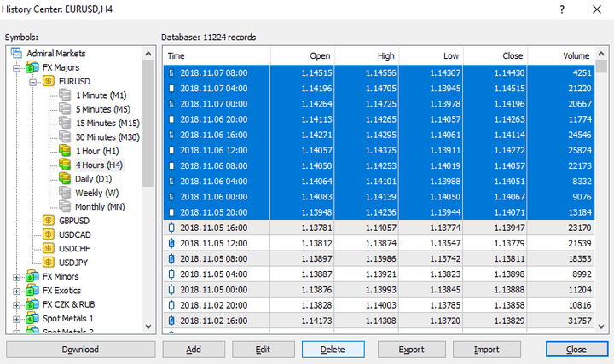Expand the FX Minors group
The height and width of the screenshot is (364, 614).
(17, 277)
